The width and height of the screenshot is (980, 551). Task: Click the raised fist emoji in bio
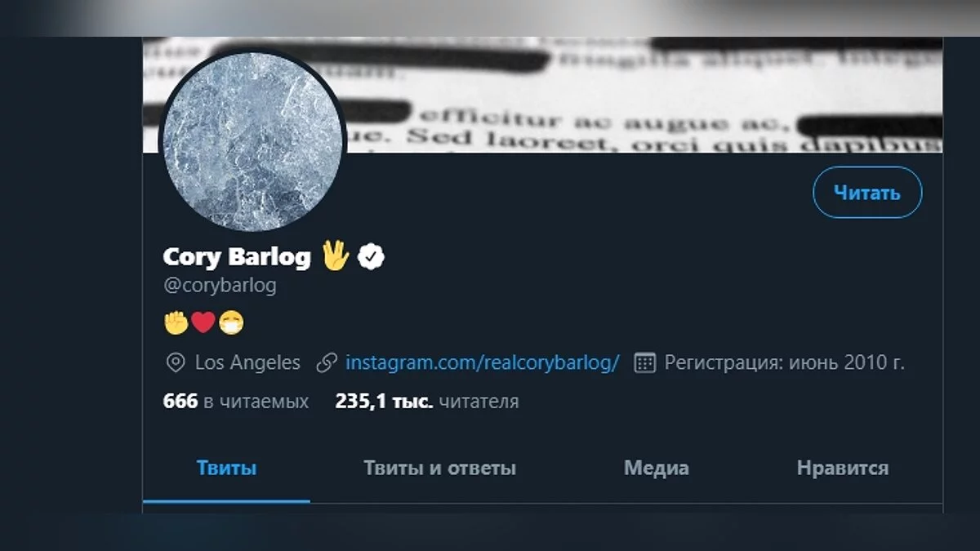176,323
